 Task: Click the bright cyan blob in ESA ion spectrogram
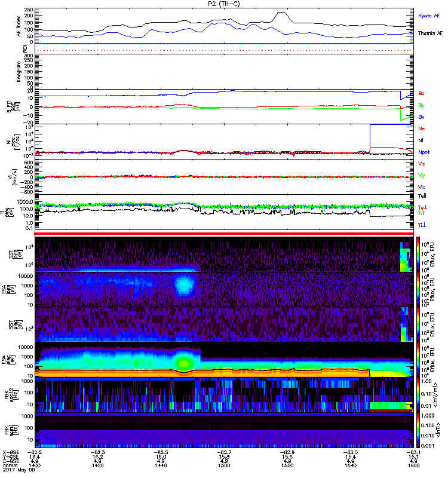coord(185,284)
